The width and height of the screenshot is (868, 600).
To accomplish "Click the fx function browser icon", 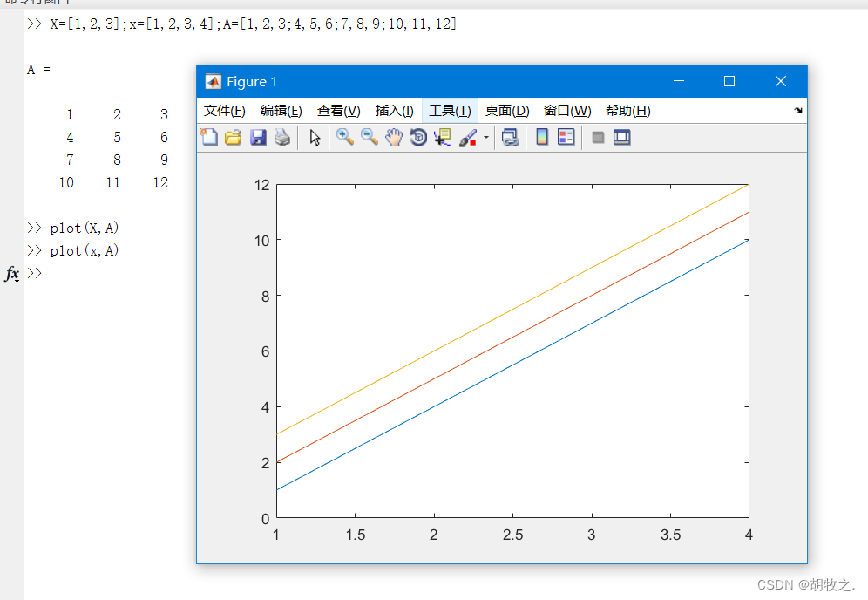I will tap(12, 273).
